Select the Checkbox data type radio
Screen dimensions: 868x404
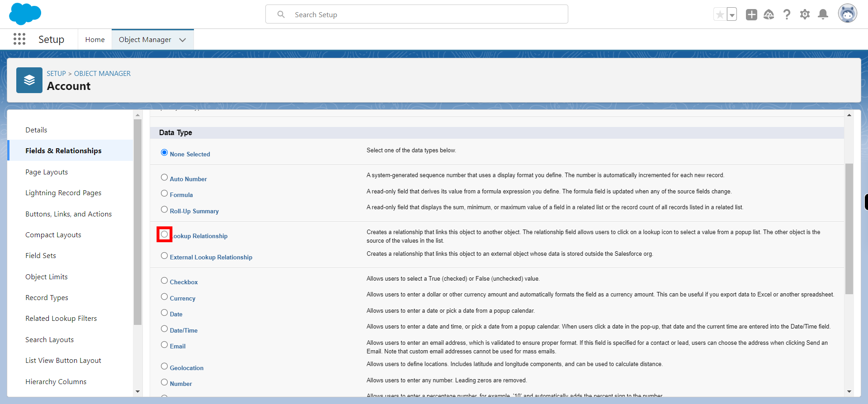(164, 280)
